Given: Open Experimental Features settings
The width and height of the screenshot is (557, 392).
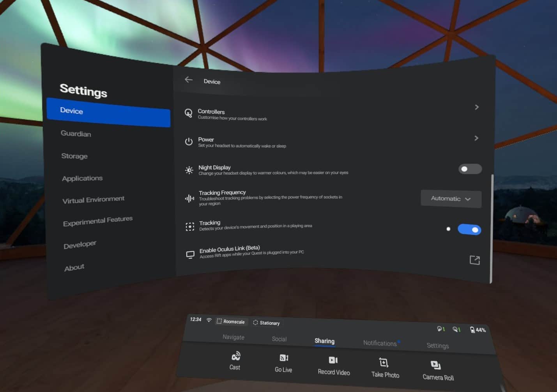Looking at the screenshot, I should (x=97, y=219).
